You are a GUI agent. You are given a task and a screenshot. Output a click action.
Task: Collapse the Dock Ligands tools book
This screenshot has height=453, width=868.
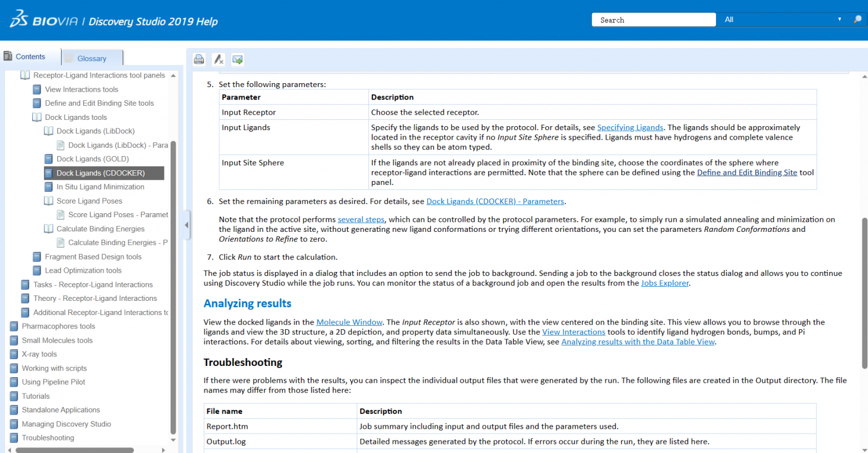pyautogui.click(x=37, y=117)
